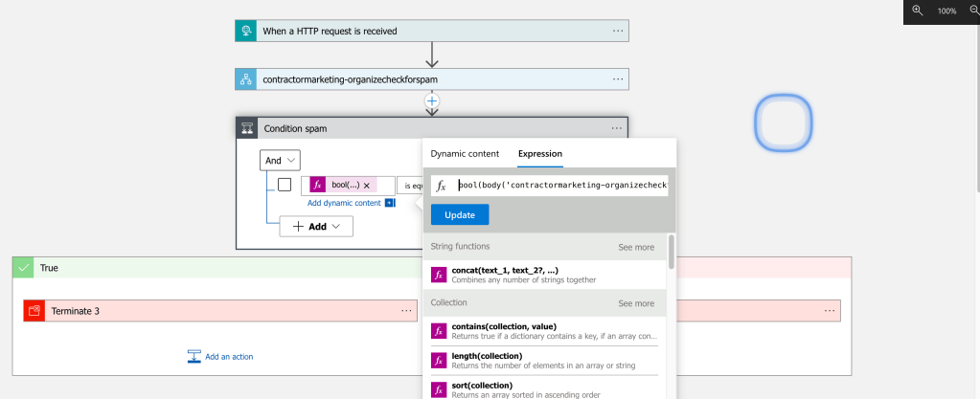Click the contains function fx icon

pyautogui.click(x=440, y=331)
